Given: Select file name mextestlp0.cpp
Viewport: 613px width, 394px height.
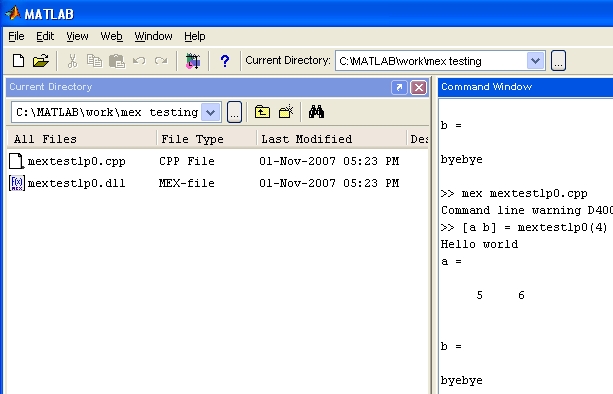Looking at the screenshot, I should click(x=77, y=161).
